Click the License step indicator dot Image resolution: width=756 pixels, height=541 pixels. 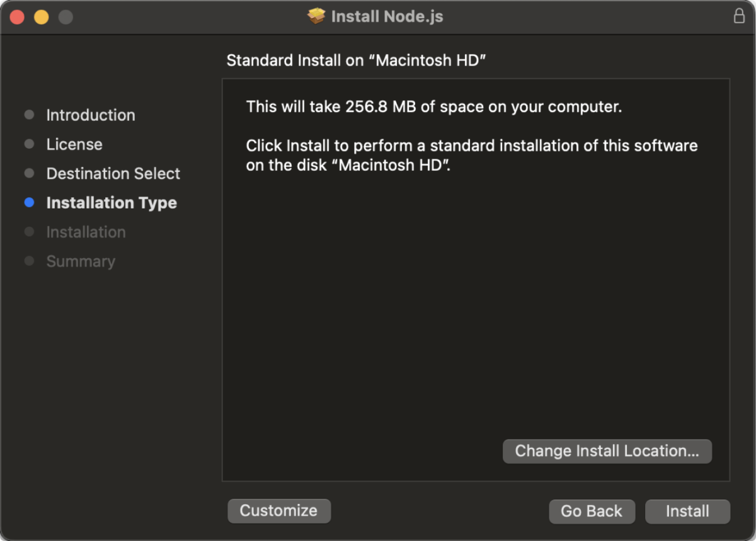click(29, 144)
